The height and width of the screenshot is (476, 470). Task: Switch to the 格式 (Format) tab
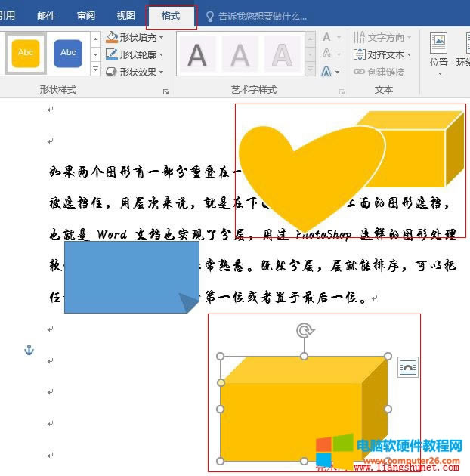171,16
